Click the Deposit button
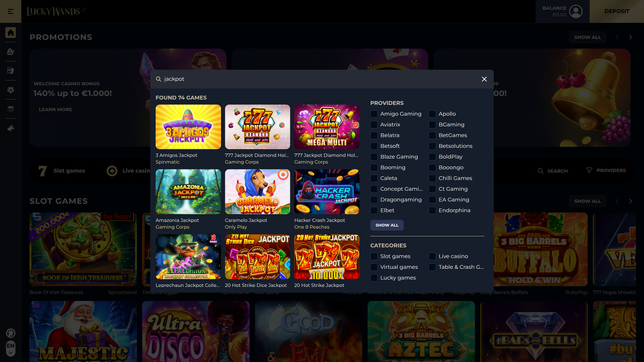Screen dimensions: 644x362 click(617, 11)
